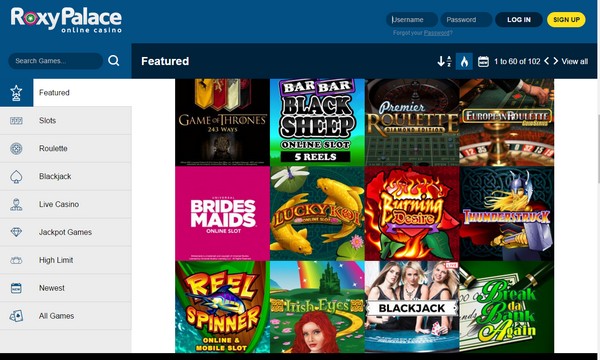Screen dimensions: 600x360
Task: Click the Jackpot Games diamond icon
Action: click(x=16, y=232)
